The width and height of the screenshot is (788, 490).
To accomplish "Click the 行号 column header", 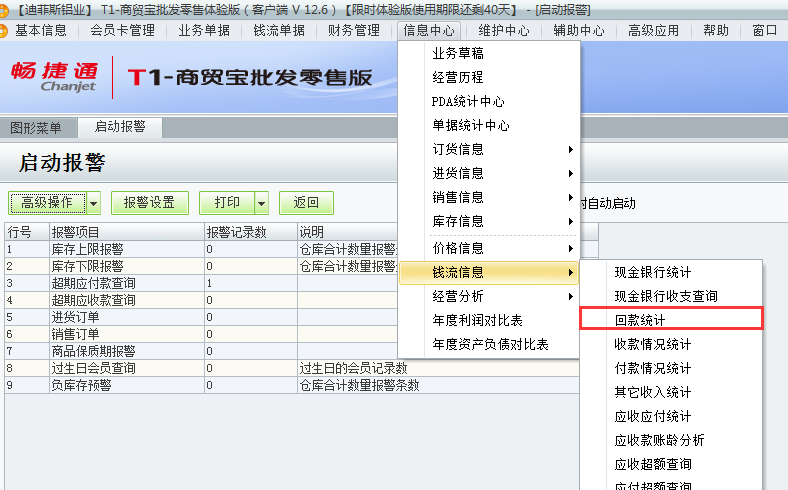I will tap(27, 232).
